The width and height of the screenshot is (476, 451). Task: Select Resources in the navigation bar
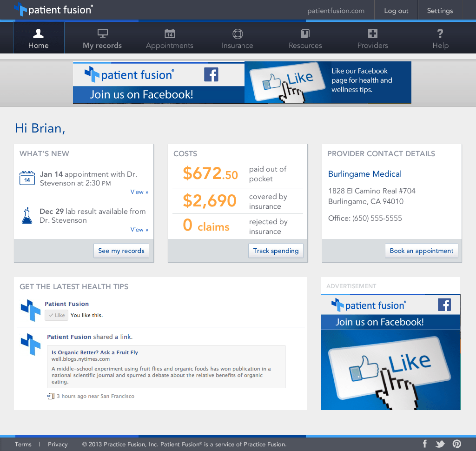coord(305,45)
